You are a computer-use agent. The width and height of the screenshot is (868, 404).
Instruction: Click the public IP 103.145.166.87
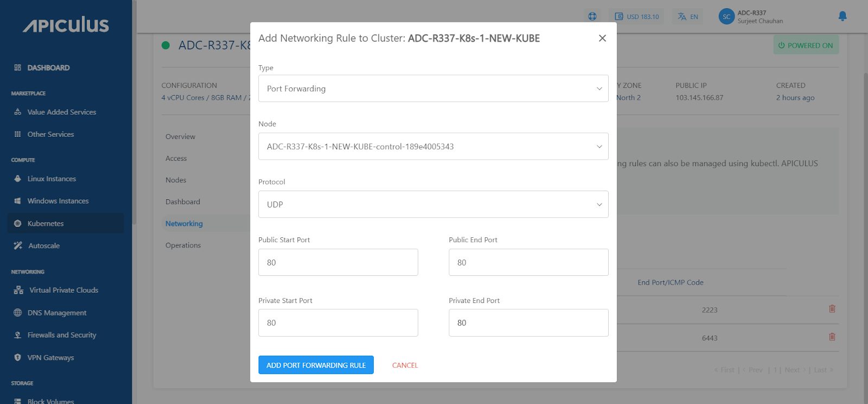tap(699, 98)
